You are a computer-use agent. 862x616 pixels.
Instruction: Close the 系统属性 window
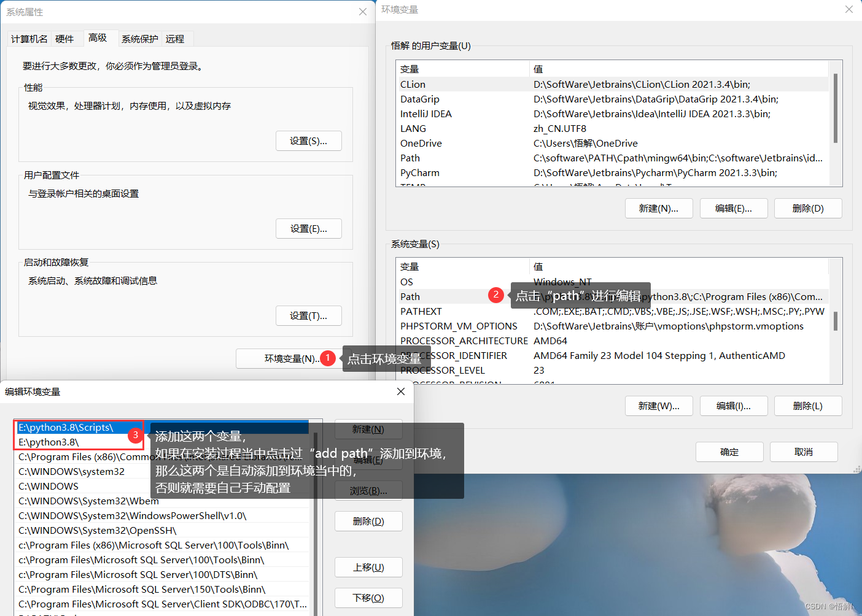[363, 12]
